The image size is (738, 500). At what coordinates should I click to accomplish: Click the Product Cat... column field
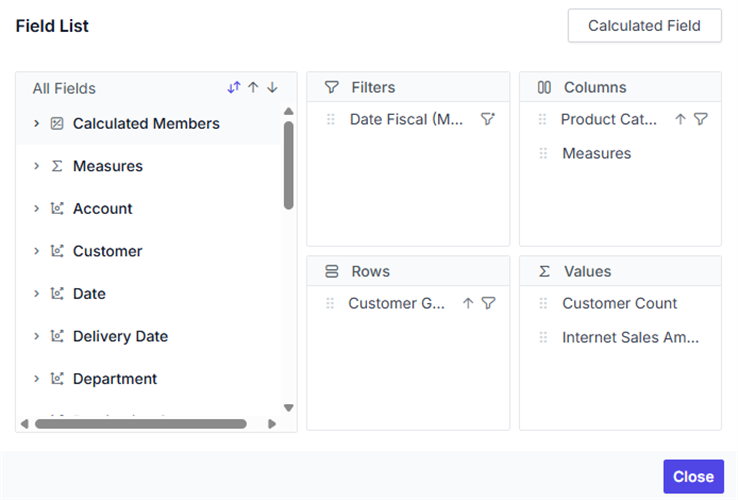tap(609, 120)
